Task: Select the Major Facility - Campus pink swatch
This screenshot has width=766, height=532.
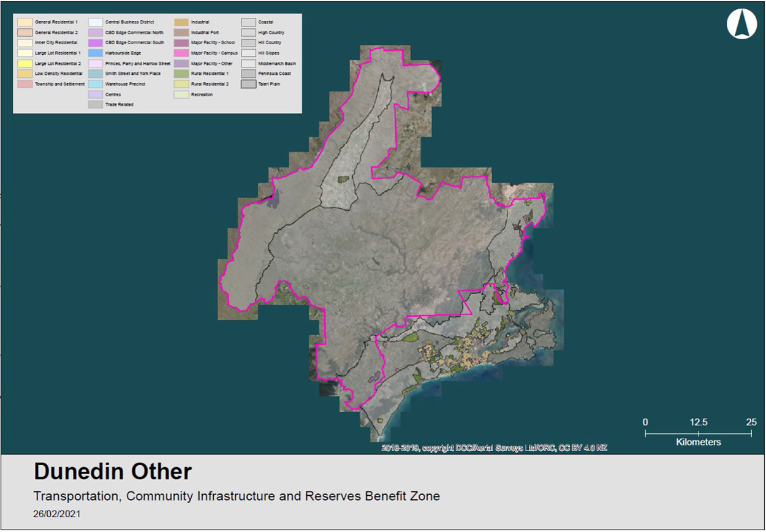Action: point(181,53)
